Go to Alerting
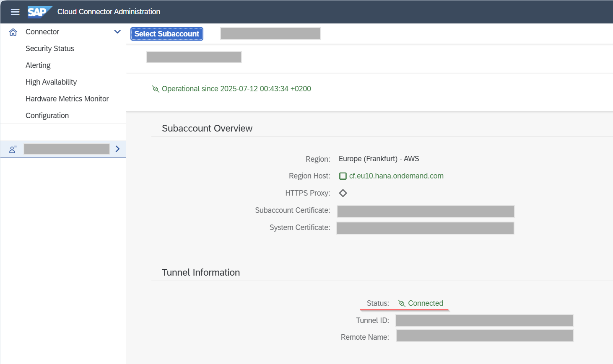613x364 pixels. point(38,65)
